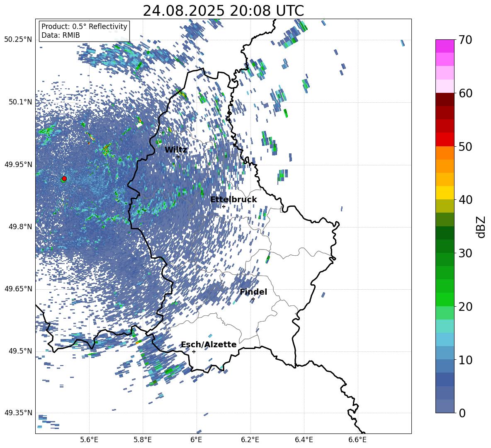
Task: Click the 10 colorbar tick label
Action: [x=465, y=360]
